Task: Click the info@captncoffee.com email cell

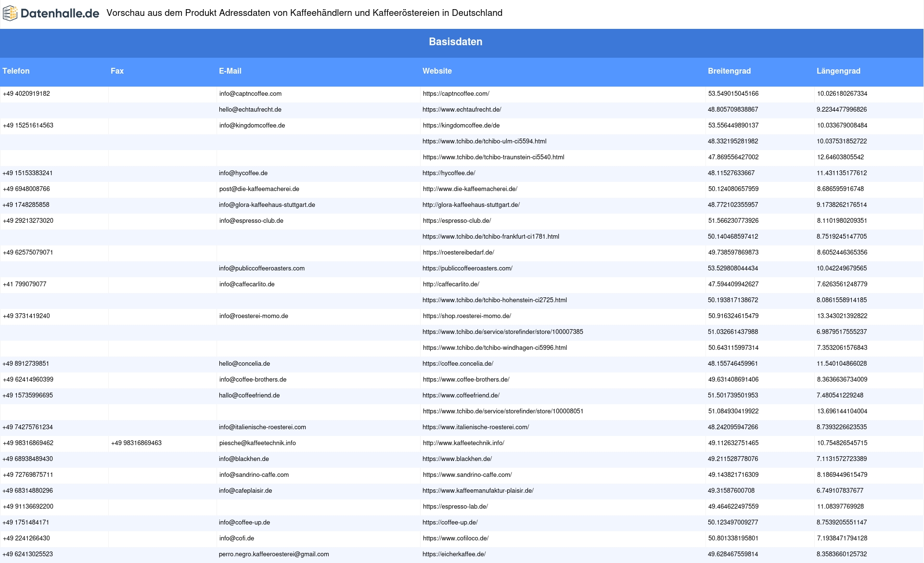Action: pos(250,94)
